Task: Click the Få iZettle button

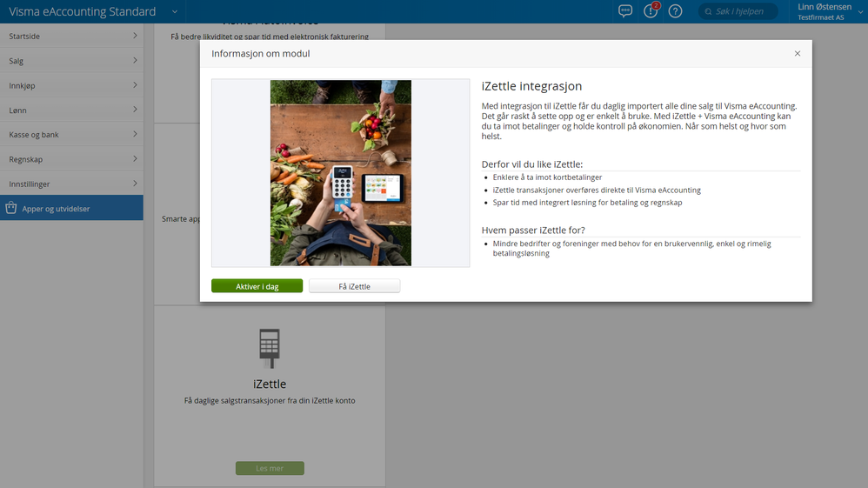Action: pos(354,286)
